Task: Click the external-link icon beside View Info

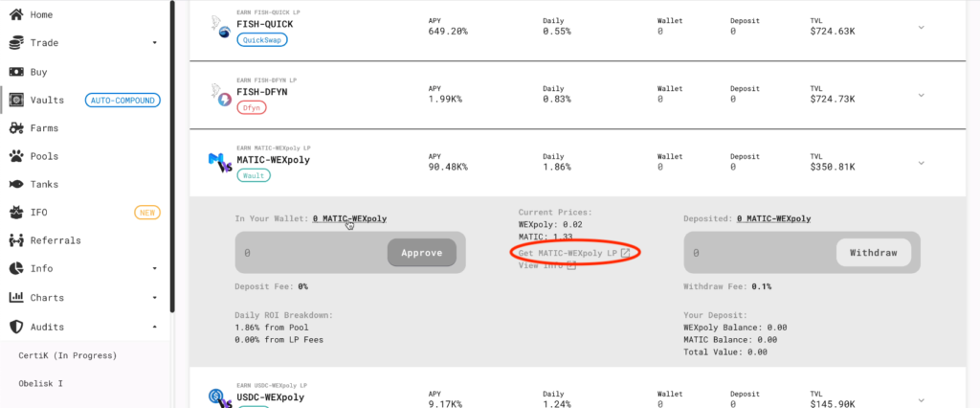Action: pyautogui.click(x=571, y=265)
